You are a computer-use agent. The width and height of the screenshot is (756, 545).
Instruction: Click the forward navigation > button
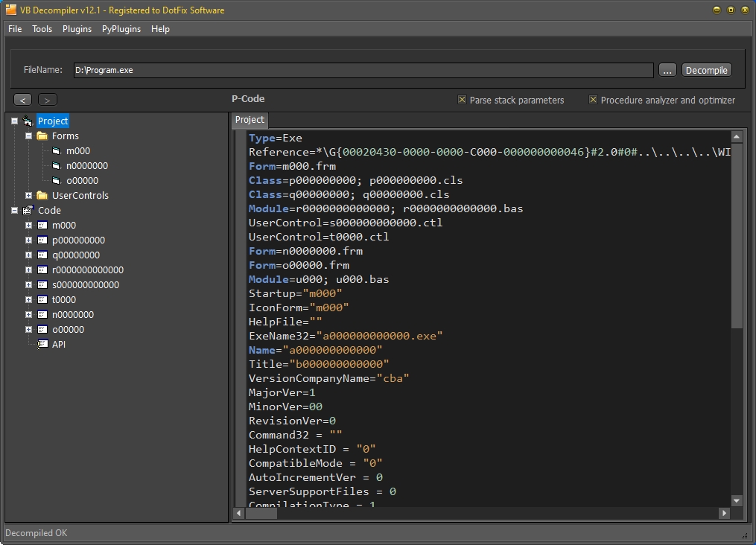pos(47,100)
